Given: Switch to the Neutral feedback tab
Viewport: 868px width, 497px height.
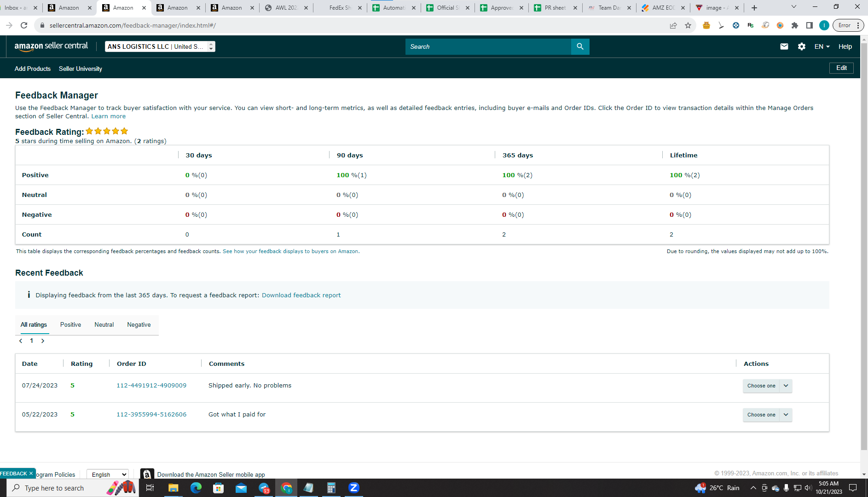Looking at the screenshot, I should tap(104, 325).
